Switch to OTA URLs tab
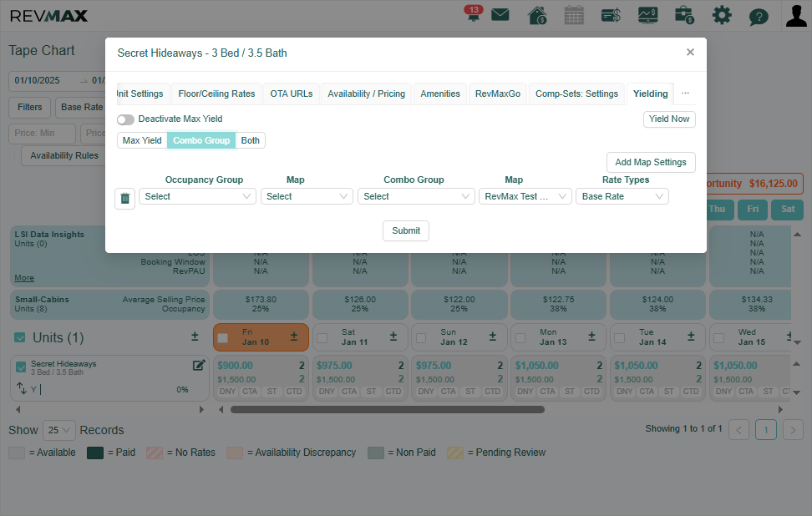Viewport: 812px width, 516px height. [x=291, y=94]
